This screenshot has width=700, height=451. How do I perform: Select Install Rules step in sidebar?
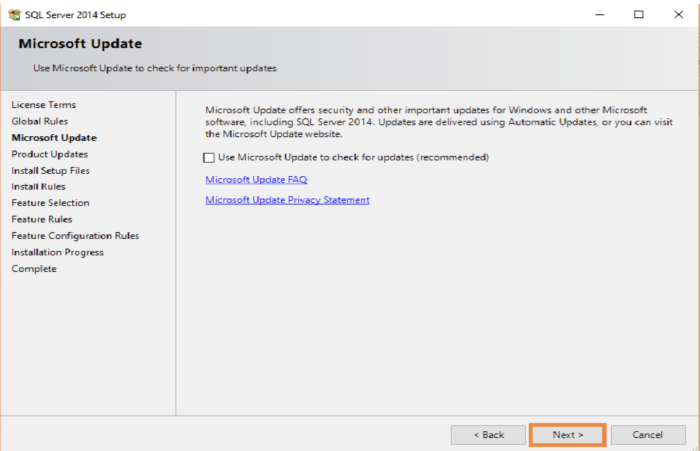38,187
